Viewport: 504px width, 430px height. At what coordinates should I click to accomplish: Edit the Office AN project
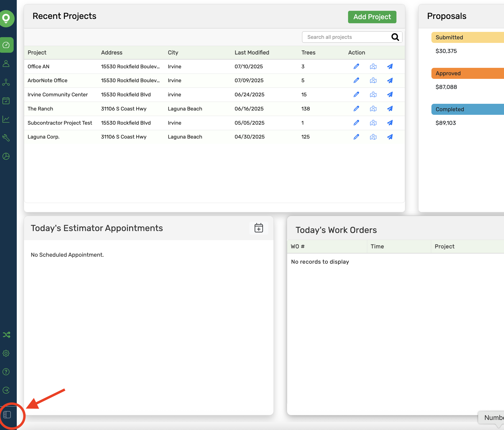coord(356,66)
